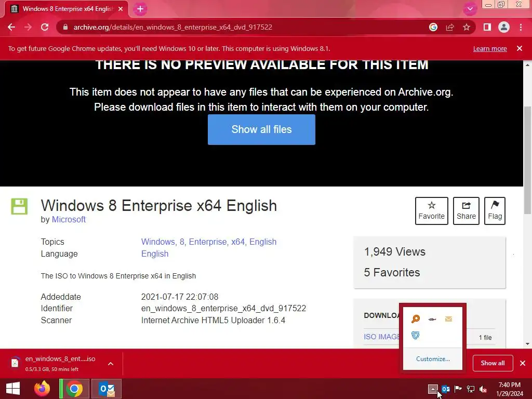Launch Firefox from the taskbar
The width and height of the screenshot is (532, 399).
pos(42,389)
